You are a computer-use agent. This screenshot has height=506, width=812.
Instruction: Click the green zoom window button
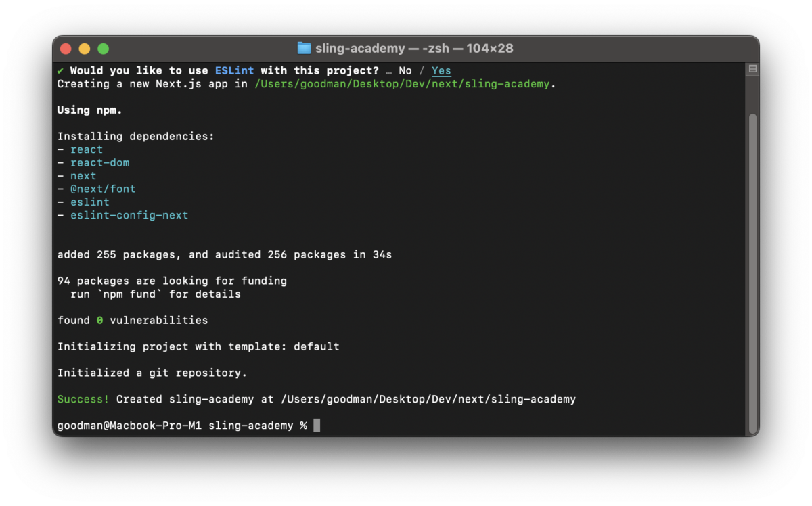(104, 49)
